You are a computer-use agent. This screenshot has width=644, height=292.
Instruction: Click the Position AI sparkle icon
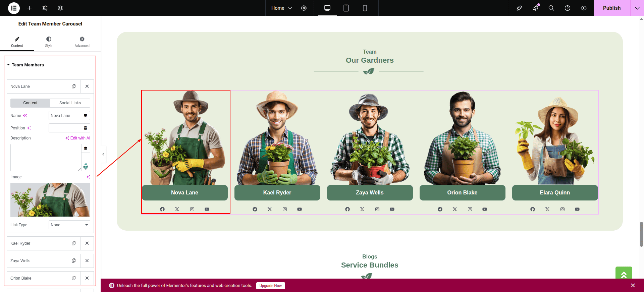click(x=29, y=128)
